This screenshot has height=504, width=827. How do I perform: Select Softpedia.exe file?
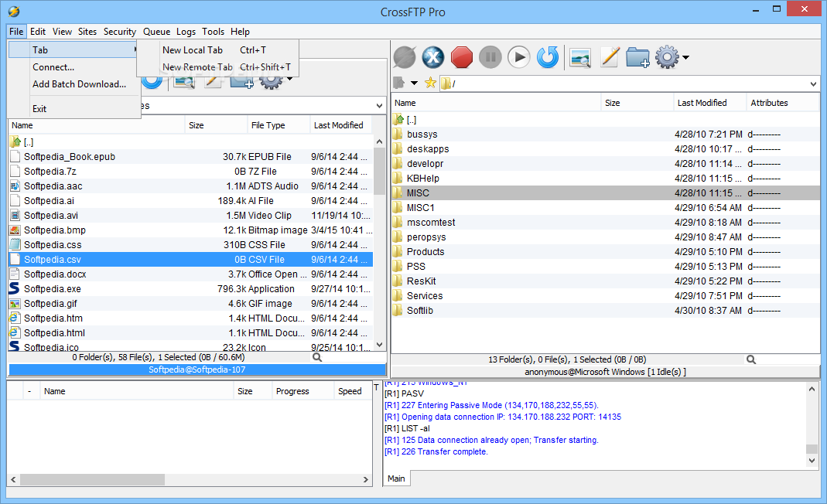coord(191,289)
